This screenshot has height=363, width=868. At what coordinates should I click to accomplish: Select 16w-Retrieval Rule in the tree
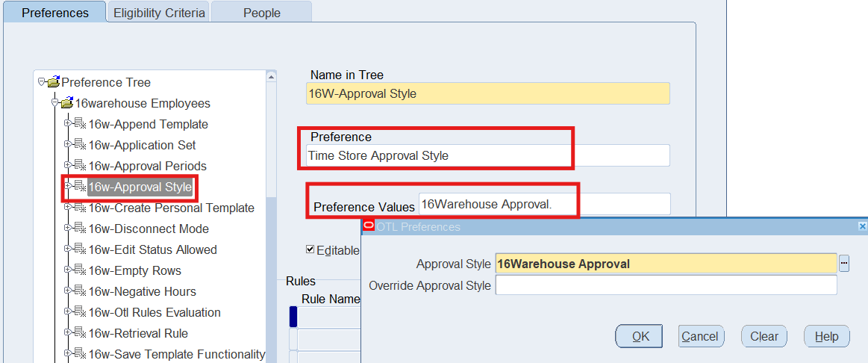[138, 333]
